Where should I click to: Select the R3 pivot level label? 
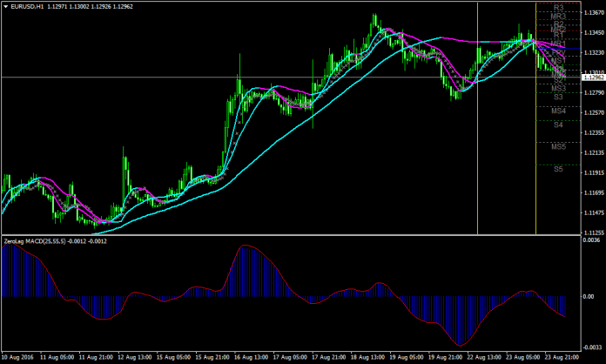(558, 8)
